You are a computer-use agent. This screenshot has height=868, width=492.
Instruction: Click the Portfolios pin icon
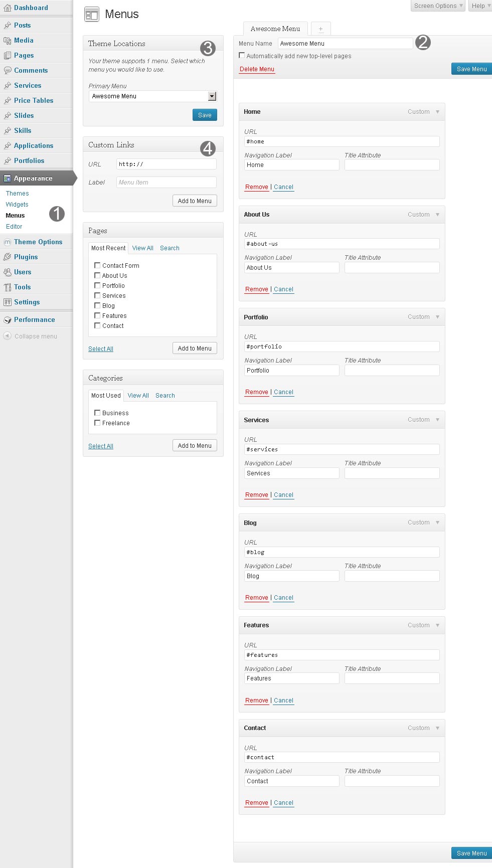coord(7,160)
